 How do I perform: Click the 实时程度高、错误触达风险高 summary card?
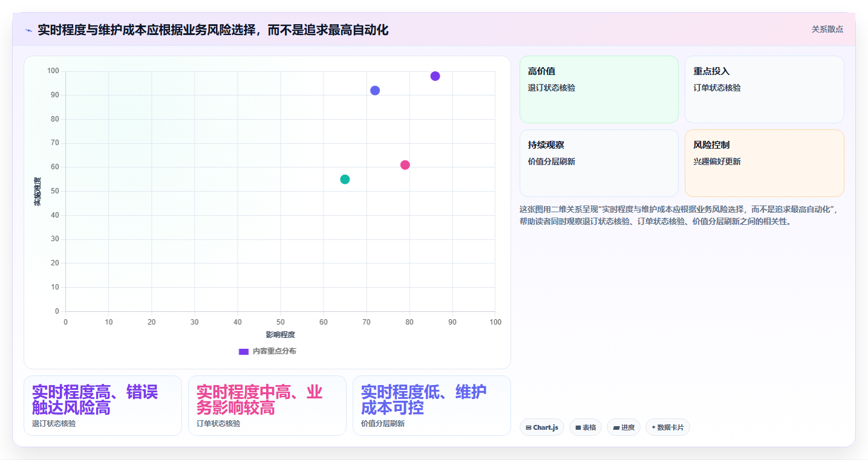click(103, 406)
